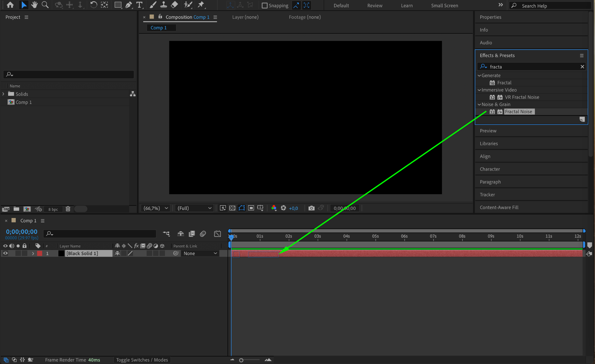Delete selected item with trash icon
Image resolution: width=595 pixels, height=364 pixels.
pyautogui.click(x=68, y=209)
